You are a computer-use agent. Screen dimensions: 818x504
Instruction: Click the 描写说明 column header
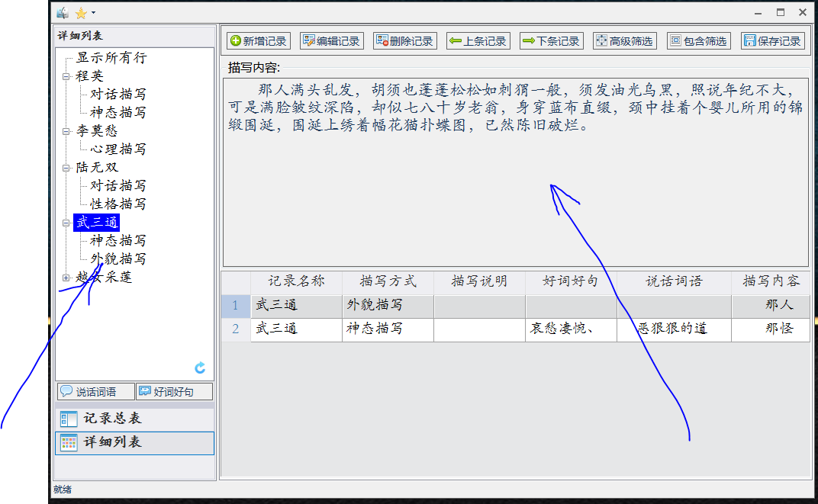click(x=479, y=282)
